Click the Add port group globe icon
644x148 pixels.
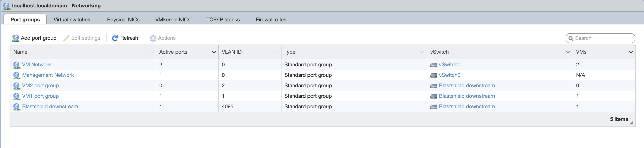tap(15, 38)
